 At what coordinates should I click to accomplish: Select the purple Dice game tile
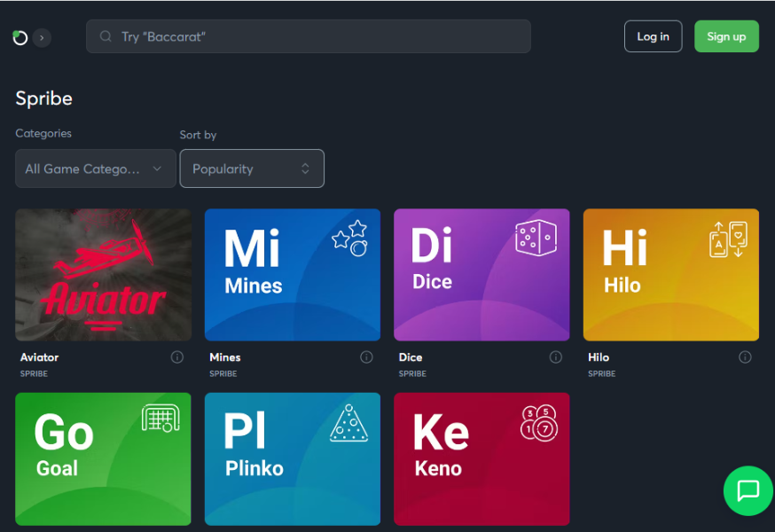(481, 275)
